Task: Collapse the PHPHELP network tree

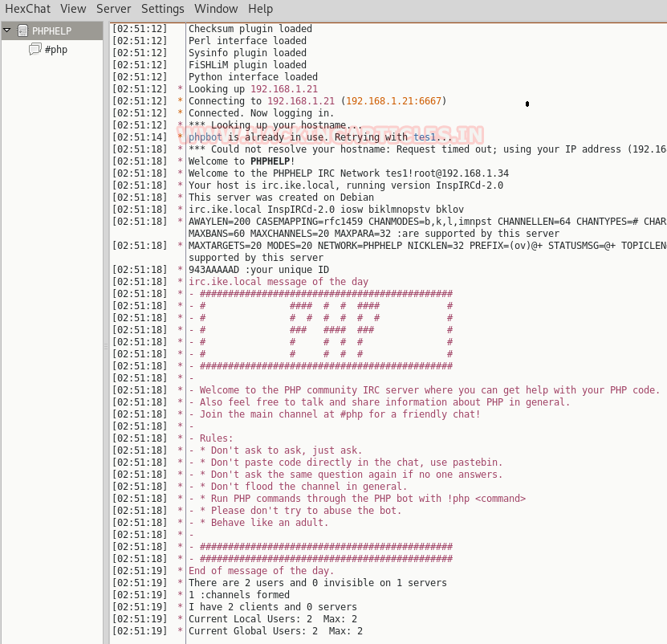Action: 6,31
